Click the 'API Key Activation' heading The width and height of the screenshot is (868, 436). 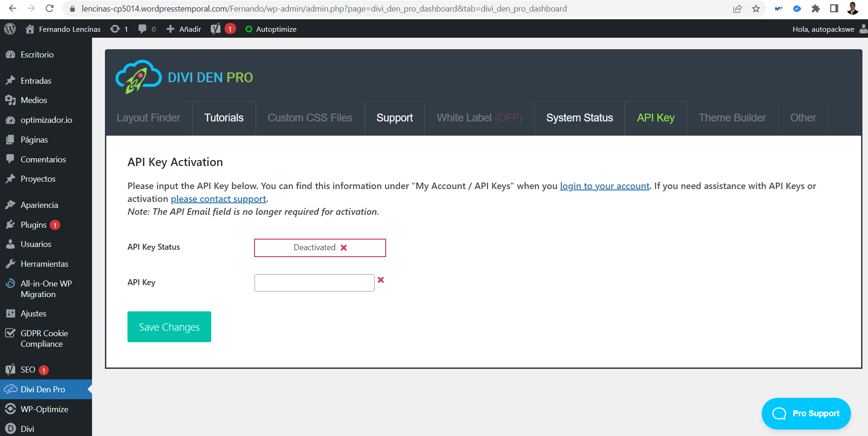coord(175,162)
